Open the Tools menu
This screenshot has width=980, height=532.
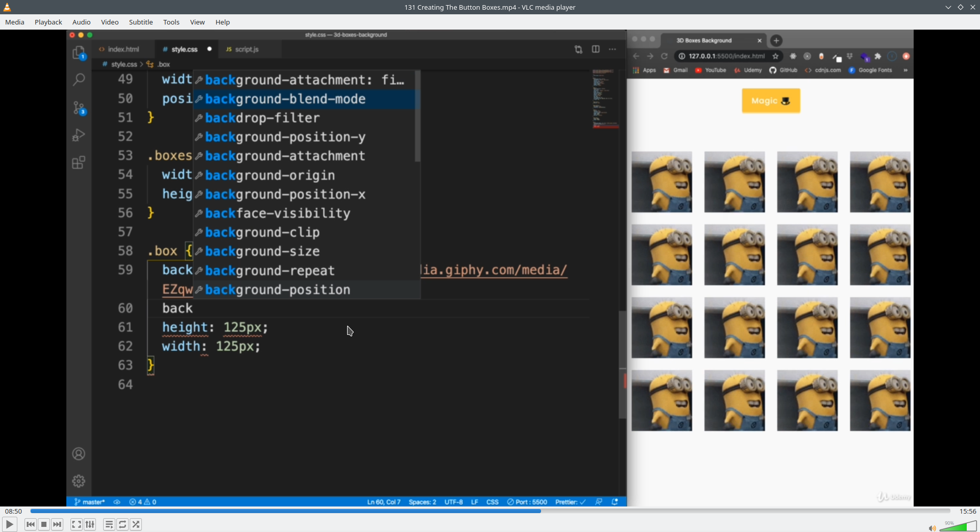click(x=171, y=22)
